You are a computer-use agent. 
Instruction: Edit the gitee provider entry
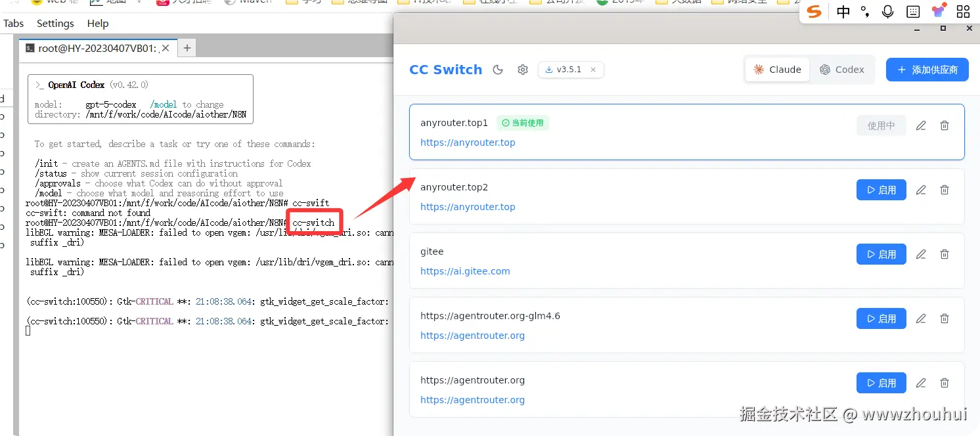coord(921,254)
